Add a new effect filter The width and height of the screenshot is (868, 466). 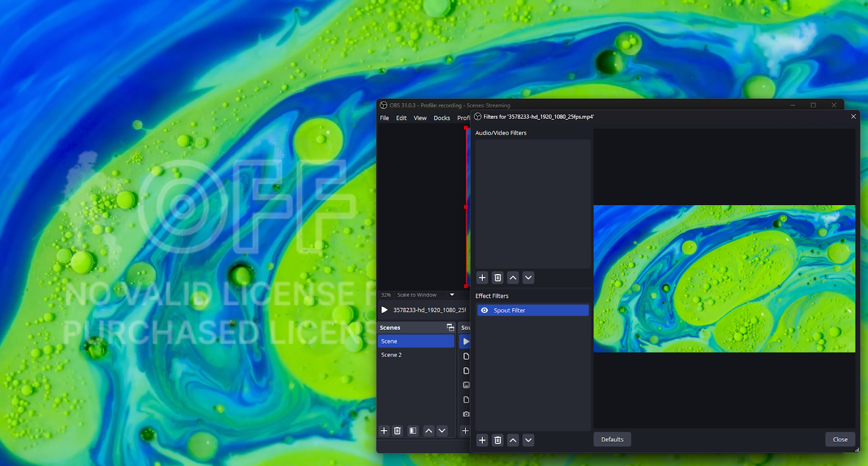pos(482,440)
